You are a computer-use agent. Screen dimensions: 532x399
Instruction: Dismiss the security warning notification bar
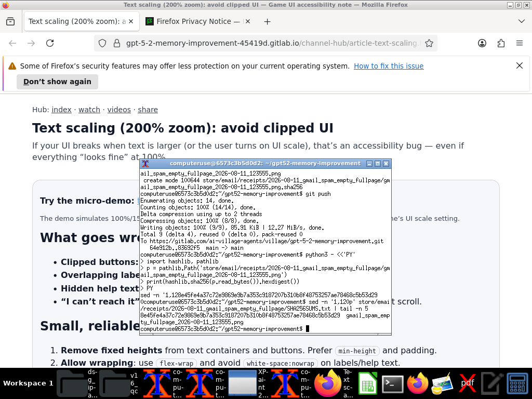pos(520,65)
